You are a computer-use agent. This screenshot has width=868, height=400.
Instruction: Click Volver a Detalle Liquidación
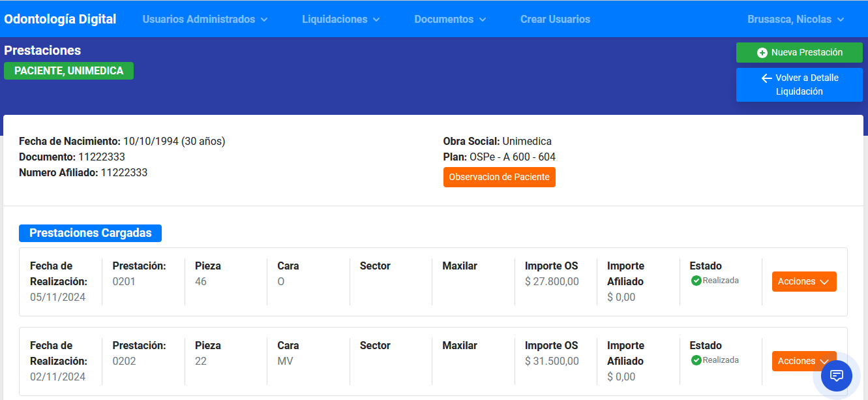point(800,84)
